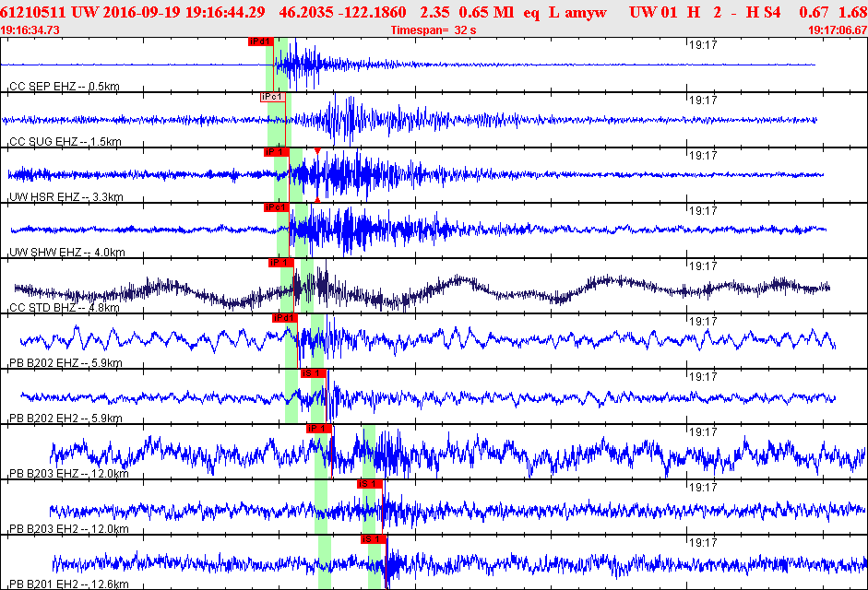Click the 'PB B202 EH2 -- 5.9km' channel label
This screenshot has height=590, width=868.
(x=65, y=419)
